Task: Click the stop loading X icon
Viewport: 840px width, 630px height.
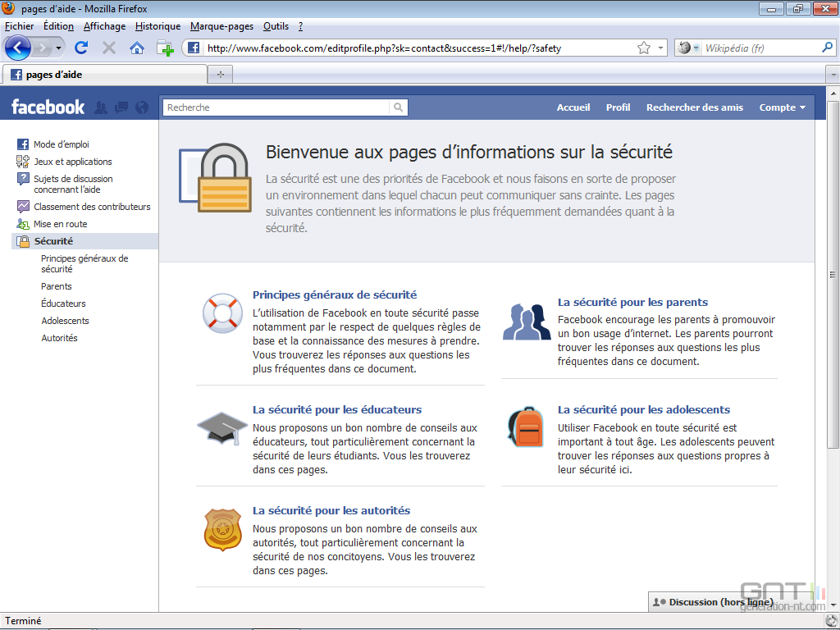Action: click(x=109, y=48)
